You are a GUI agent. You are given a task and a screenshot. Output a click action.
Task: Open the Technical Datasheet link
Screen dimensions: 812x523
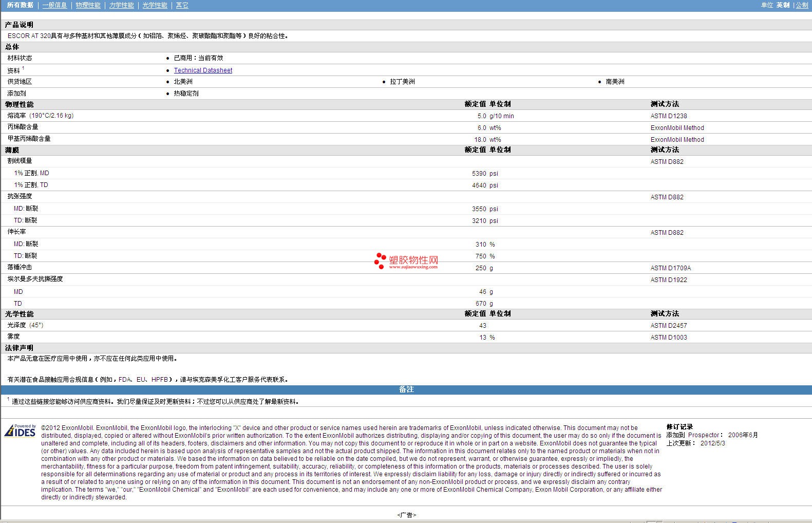tap(203, 70)
